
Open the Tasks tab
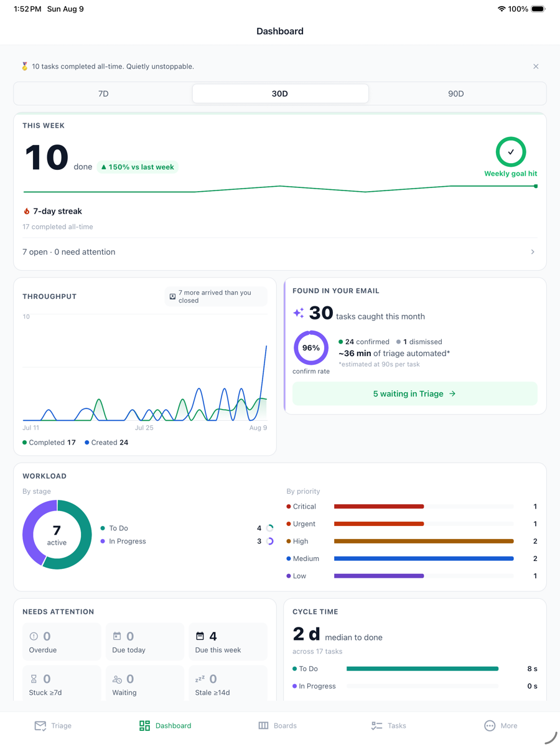(x=389, y=726)
